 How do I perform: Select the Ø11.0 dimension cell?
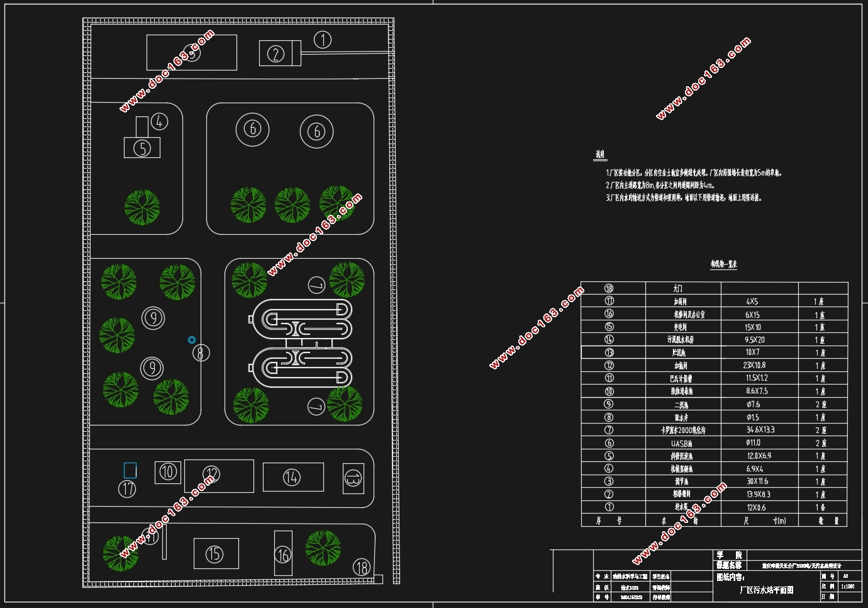(759, 443)
